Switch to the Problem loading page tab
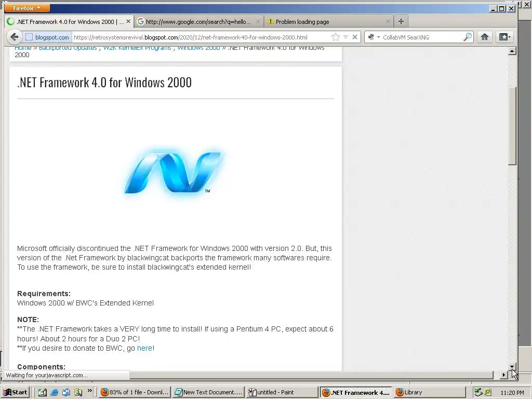Image resolution: width=532 pixels, height=399 pixels. click(302, 22)
